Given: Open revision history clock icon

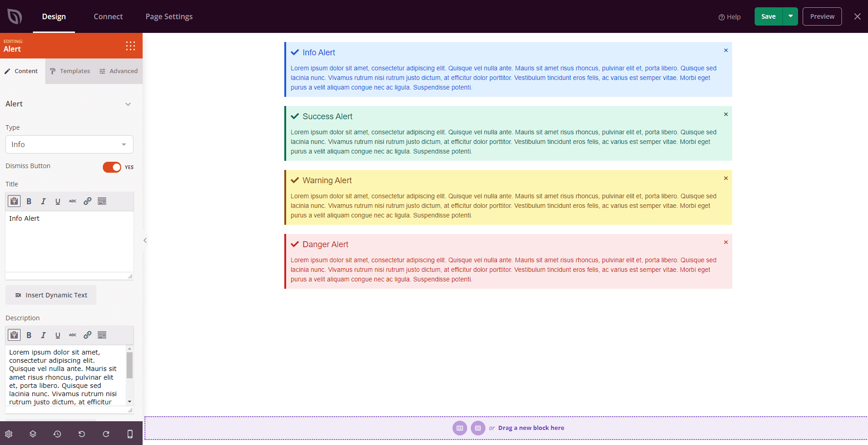Looking at the screenshot, I should click(x=57, y=434).
